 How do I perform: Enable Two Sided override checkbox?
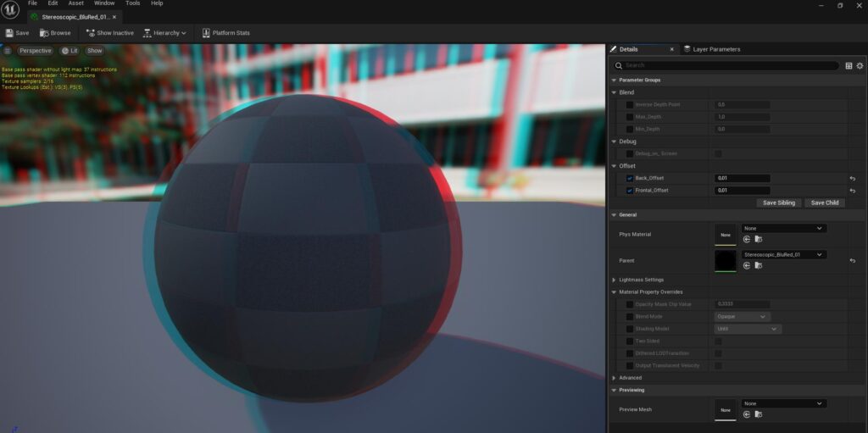click(x=630, y=341)
